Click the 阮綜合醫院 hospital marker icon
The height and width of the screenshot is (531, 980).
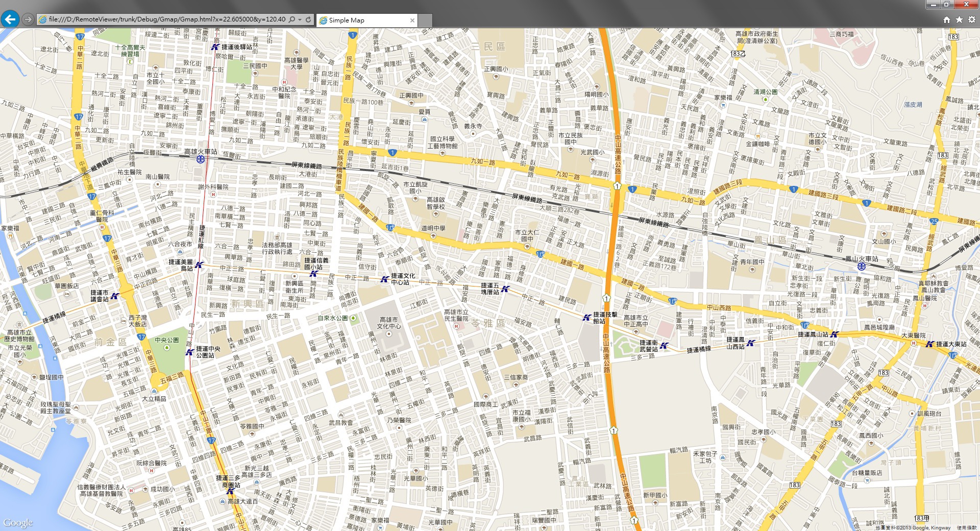coord(152,471)
